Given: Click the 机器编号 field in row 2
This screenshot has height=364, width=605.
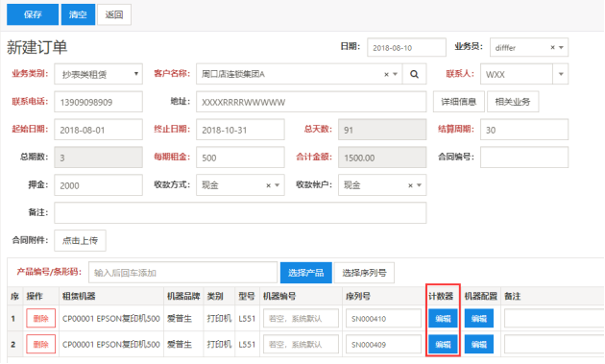Looking at the screenshot, I should pos(301,344).
